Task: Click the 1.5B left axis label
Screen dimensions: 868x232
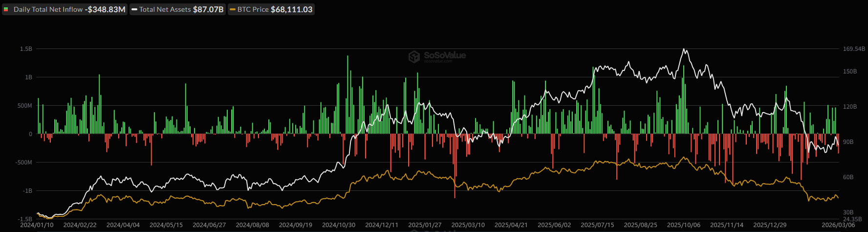Action: (x=26, y=49)
